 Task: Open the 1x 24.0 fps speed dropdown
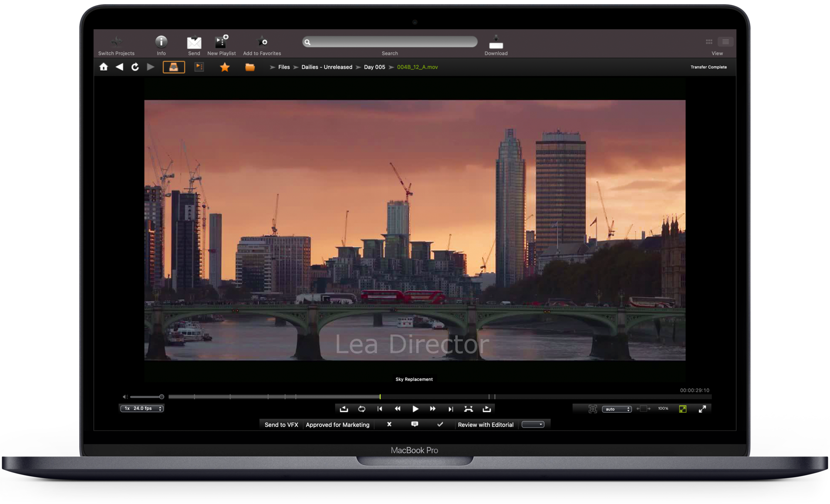[x=142, y=409]
